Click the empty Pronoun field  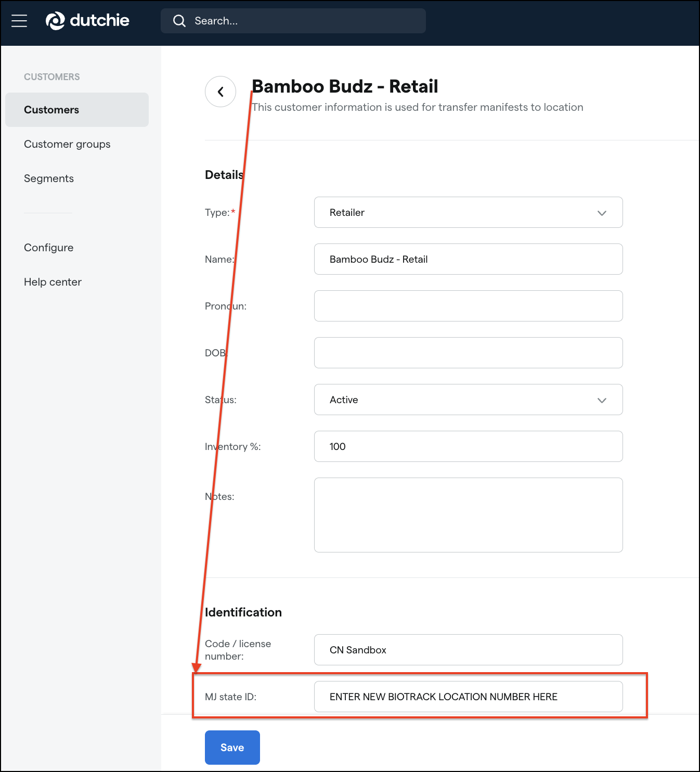pyautogui.click(x=469, y=306)
